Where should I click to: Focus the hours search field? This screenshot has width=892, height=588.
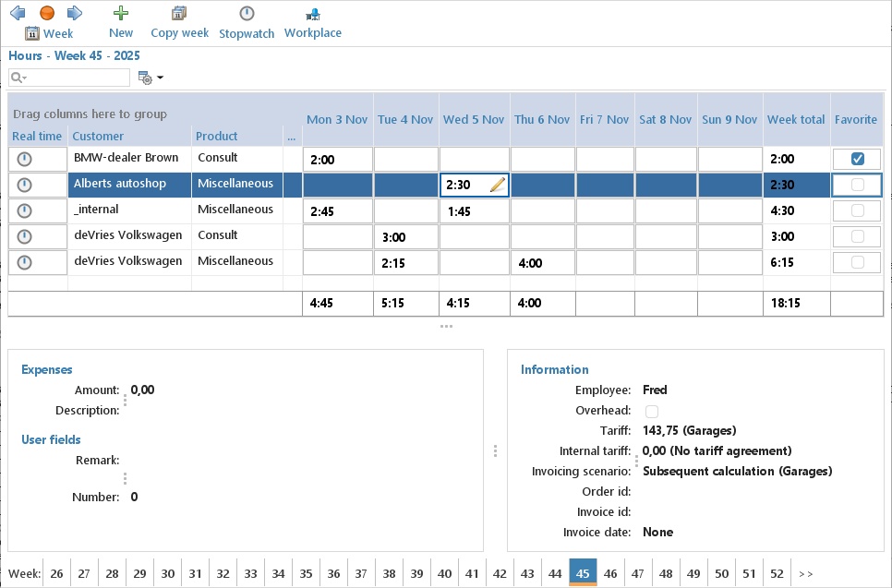click(69, 78)
